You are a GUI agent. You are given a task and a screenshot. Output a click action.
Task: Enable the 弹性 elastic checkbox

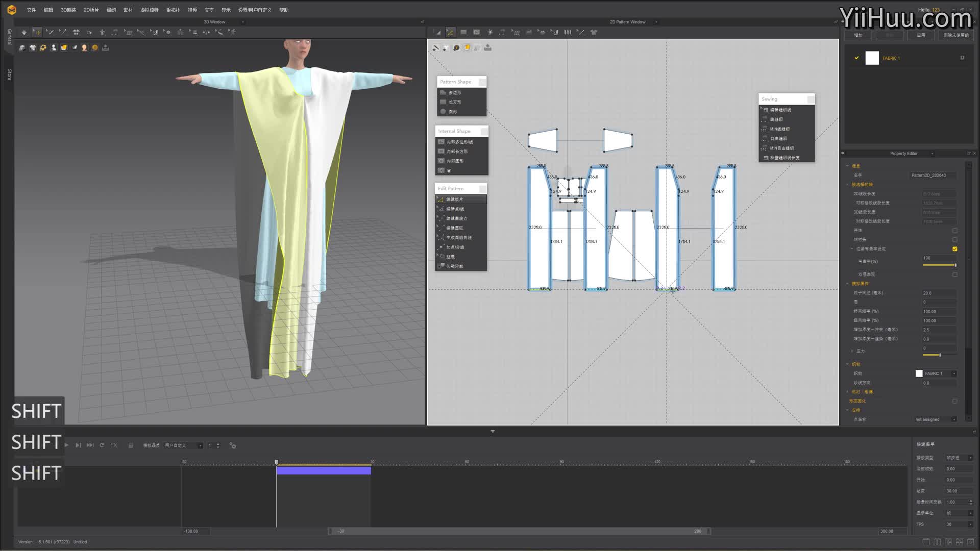tap(954, 231)
